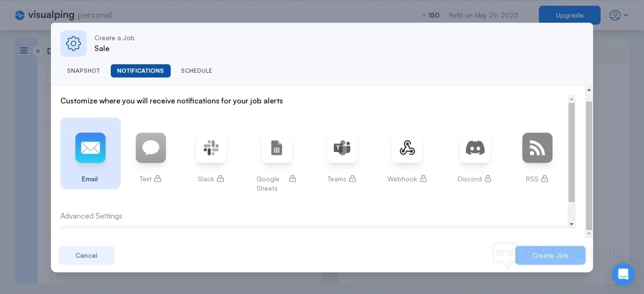Image resolution: width=644 pixels, height=294 pixels.
Task: Cancel the job creation
Action: click(x=86, y=255)
